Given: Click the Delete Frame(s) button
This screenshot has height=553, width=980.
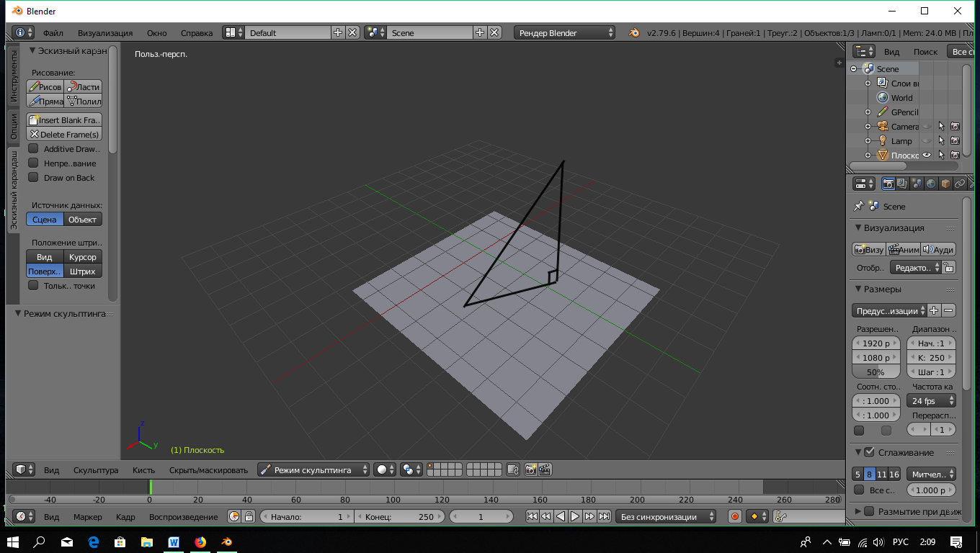Looking at the screenshot, I should click(x=64, y=135).
